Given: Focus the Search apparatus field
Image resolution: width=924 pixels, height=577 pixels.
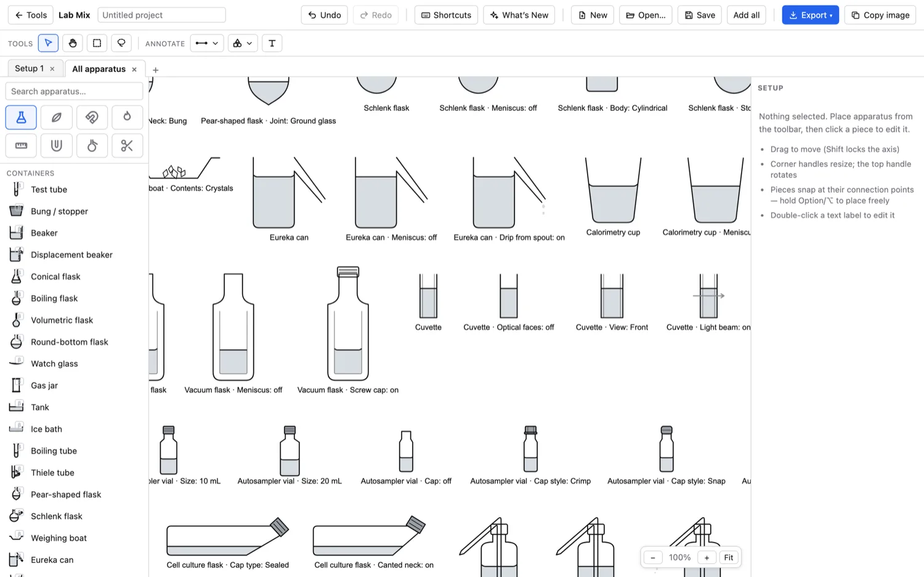Looking at the screenshot, I should click(74, 91).
